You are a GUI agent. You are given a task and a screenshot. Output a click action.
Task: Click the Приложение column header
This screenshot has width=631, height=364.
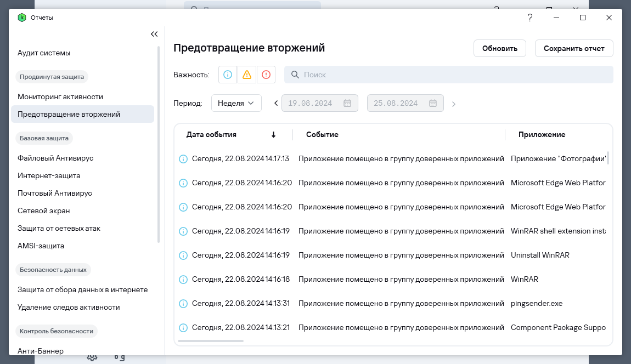pyautogui.click(x=542, y=134)
